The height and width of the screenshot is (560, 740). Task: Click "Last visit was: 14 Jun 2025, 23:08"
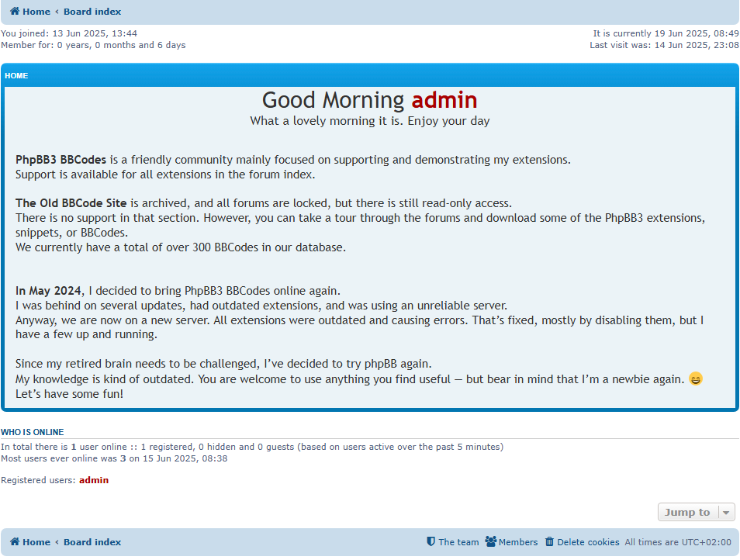(x=665, y=45)
